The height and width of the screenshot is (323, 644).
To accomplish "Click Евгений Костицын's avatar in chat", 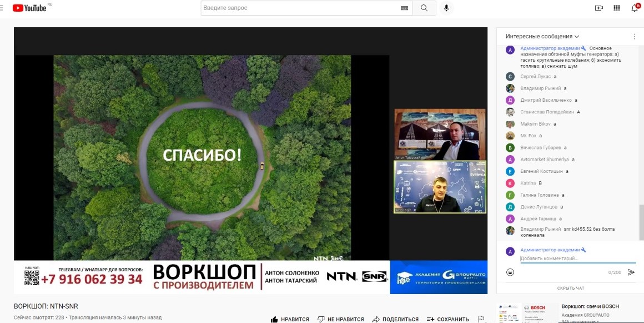I will [510, 172].
